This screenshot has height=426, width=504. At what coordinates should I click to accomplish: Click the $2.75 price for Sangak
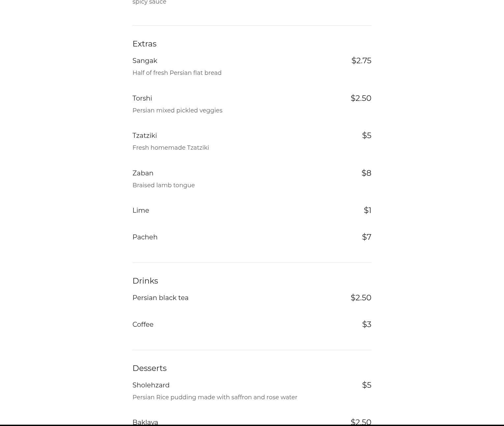point(361,61)
